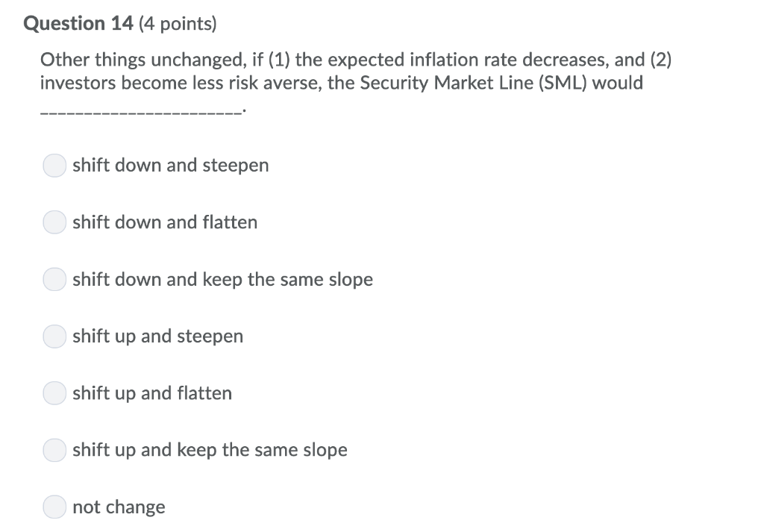Select the 'shift down and steepen' radio button

coord(54,166)
